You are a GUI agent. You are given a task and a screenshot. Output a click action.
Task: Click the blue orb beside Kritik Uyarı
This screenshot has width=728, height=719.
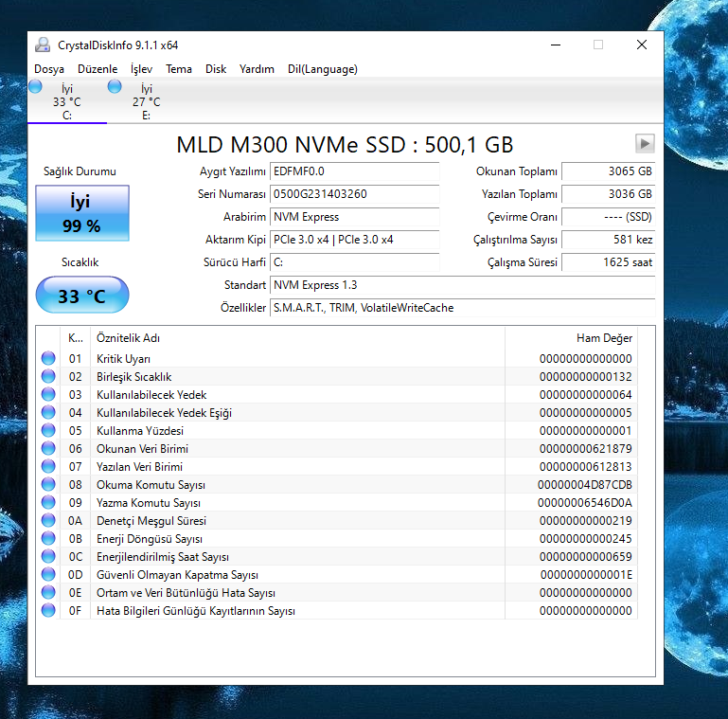(x=48, y=359)
